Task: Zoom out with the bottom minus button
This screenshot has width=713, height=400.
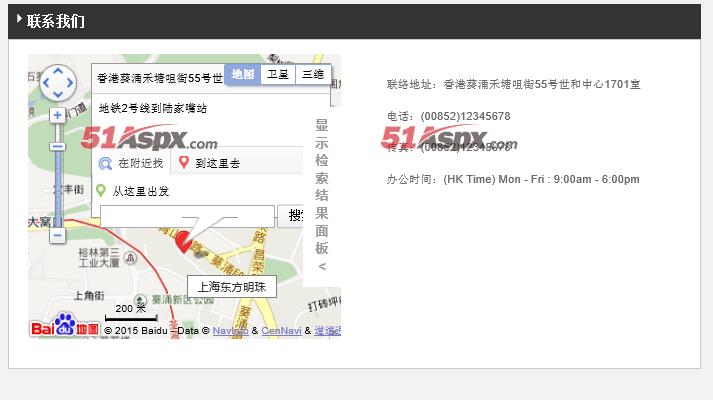Action: [x=57, y=235]
